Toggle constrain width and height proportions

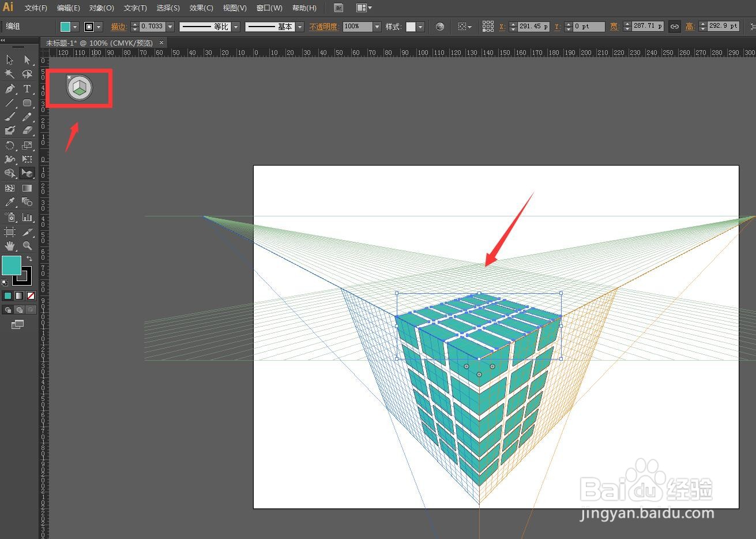[x=674, y=27]
